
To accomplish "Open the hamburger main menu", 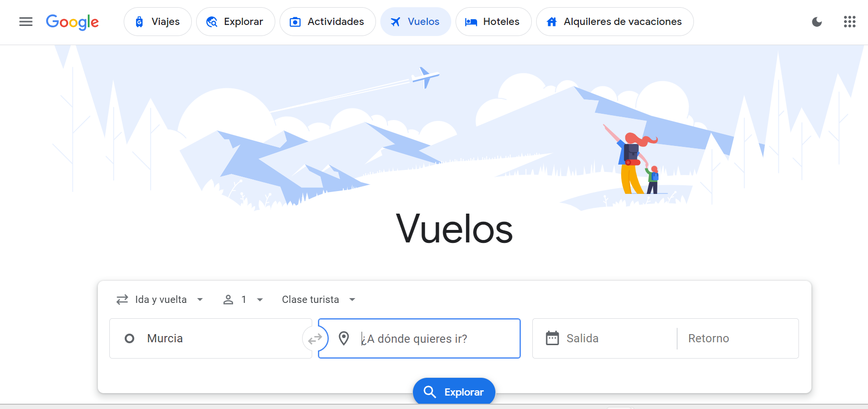I will (x=26, y=22).
